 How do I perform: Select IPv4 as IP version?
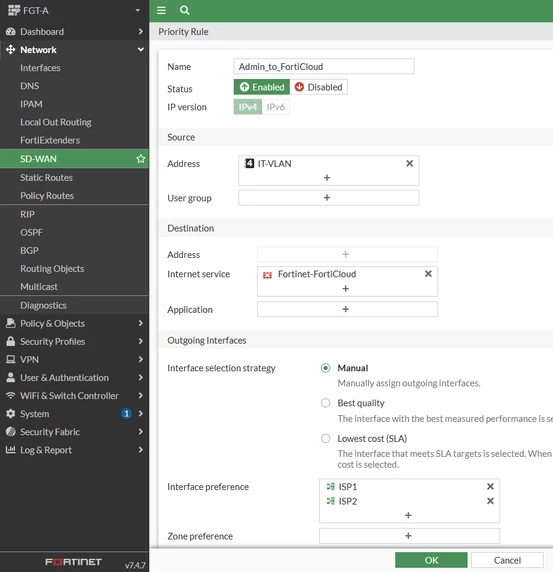pos(248,107)
